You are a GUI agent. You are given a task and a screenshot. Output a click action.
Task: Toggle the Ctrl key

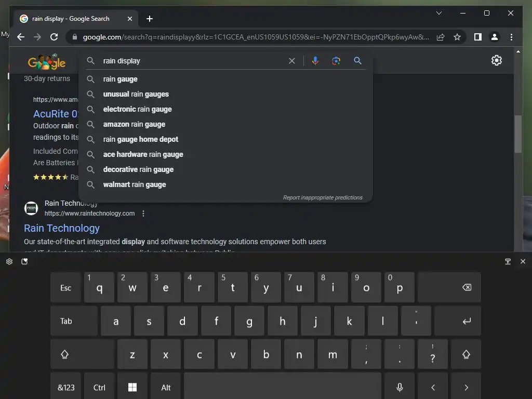(x=99, y=387)
